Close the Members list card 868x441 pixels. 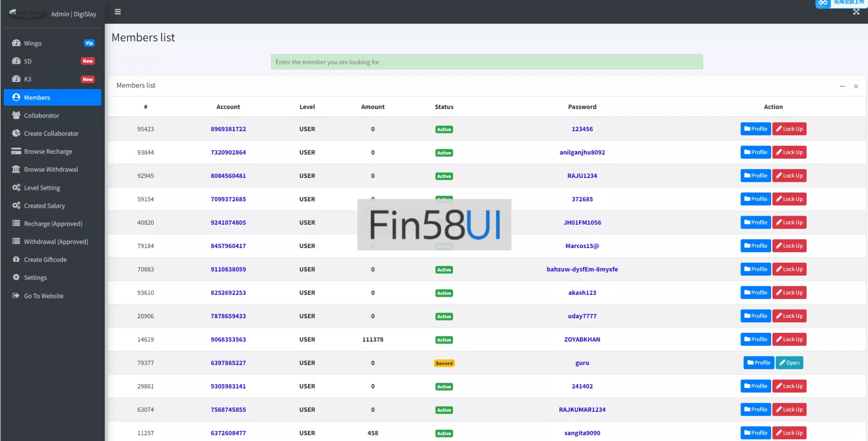[856, 86]
